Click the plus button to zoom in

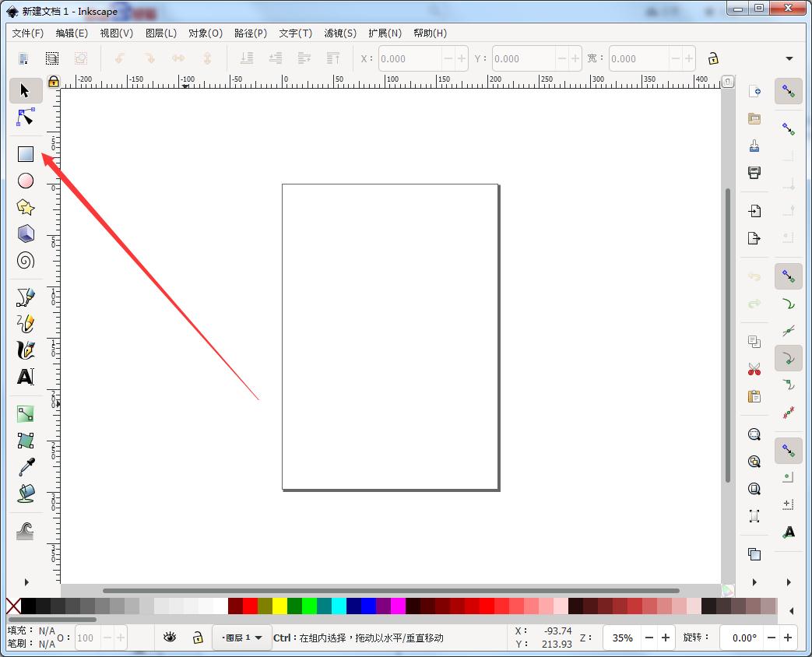(x=666, y=637)
